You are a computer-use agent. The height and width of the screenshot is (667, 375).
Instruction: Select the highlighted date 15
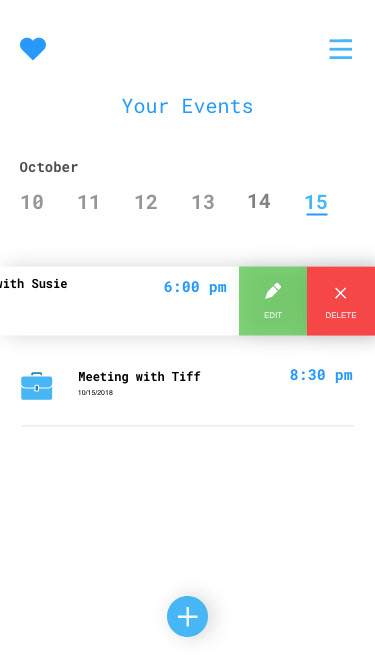pyautogui.click(x=316, y=203)
